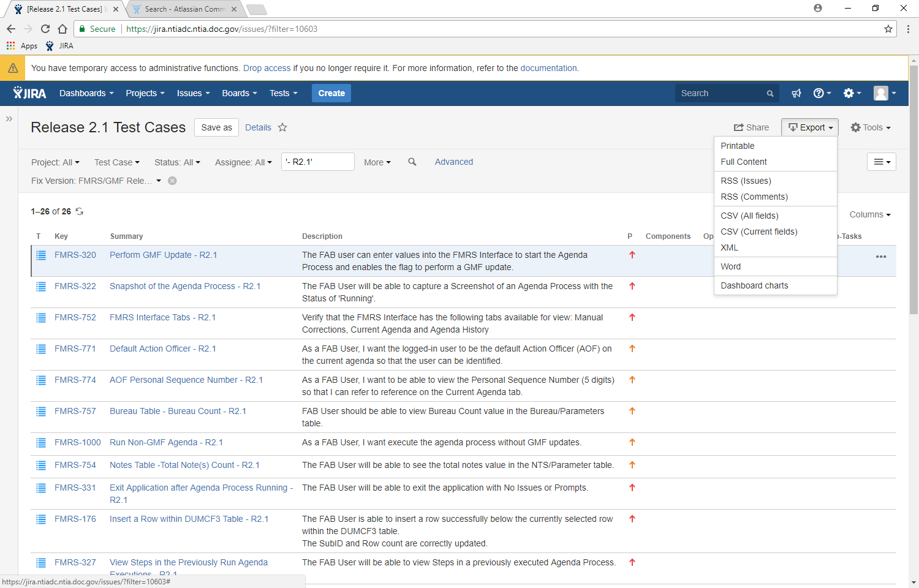Click the JIRA logo in navigation bar
Image resolution: width=919 pixels, height=588 pixels.
pos(29,93)
